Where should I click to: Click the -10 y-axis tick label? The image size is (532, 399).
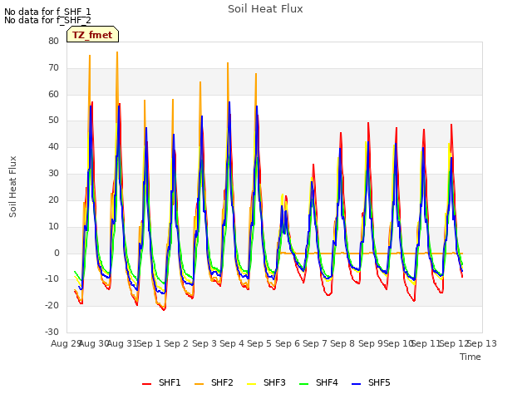click(x=52, y=279)
